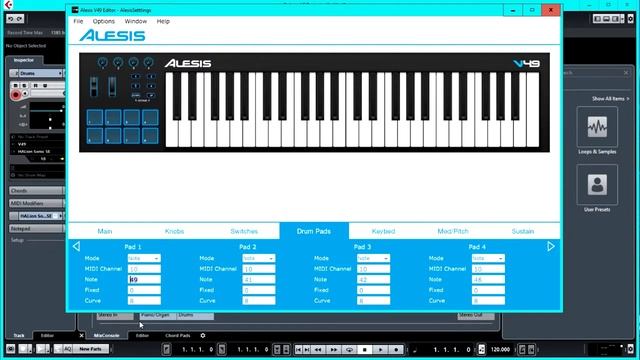Open the File menu in Alesis editor
The width and height of the screenshot is (640, 360).
[x=78, y=21]
